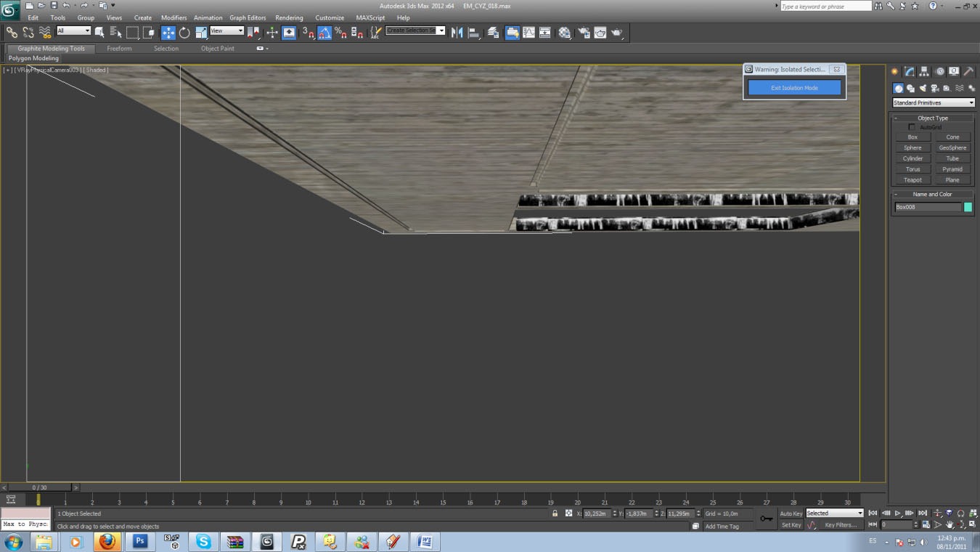Open the Utilities hammer panel tab
Image resolution: width=980 pixels, height=552 pixels.
click(968, 71)
